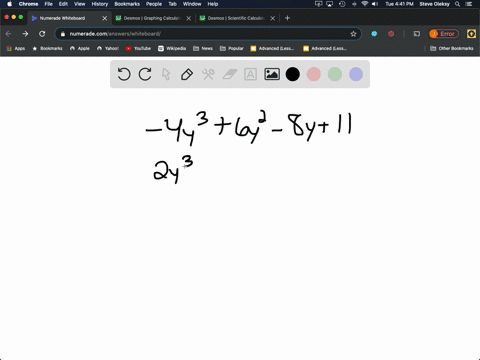
Task: Pick the green pen color
Action: click(x=335, y=74)
